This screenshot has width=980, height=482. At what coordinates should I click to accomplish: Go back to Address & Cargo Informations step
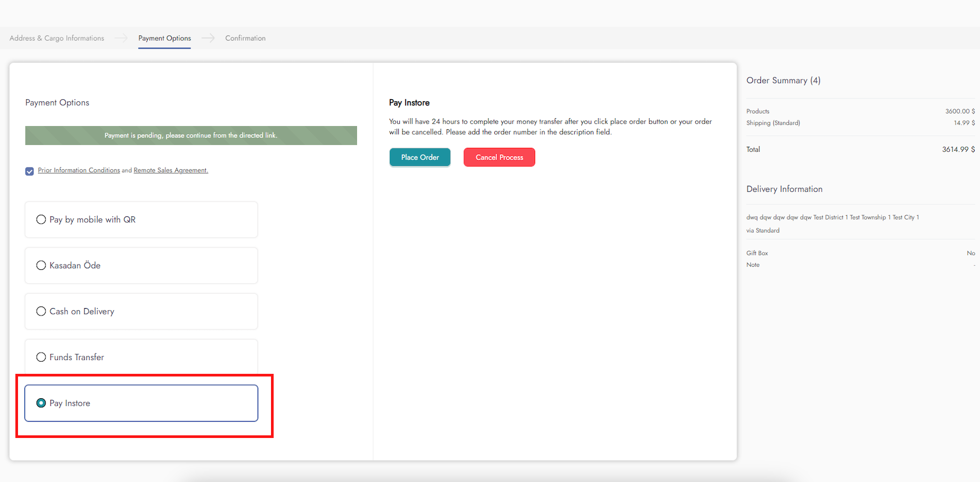[x=57, y=38]
